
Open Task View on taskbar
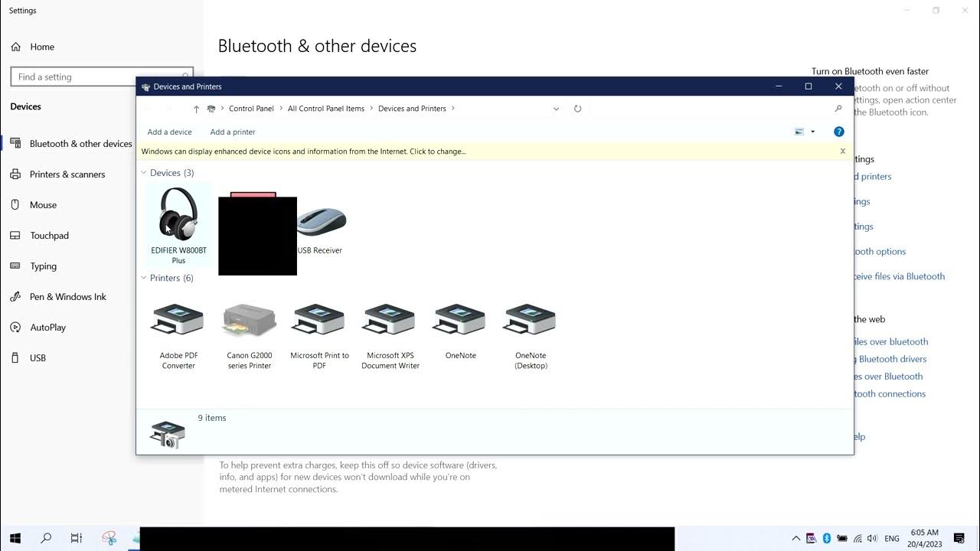[x=77, y=539]
